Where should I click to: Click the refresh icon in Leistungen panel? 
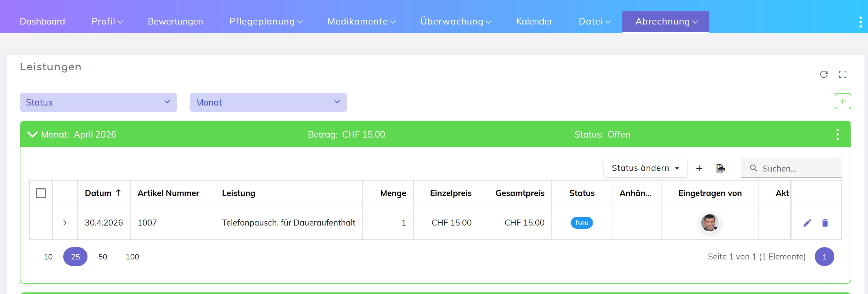click(x=824, y=74)
